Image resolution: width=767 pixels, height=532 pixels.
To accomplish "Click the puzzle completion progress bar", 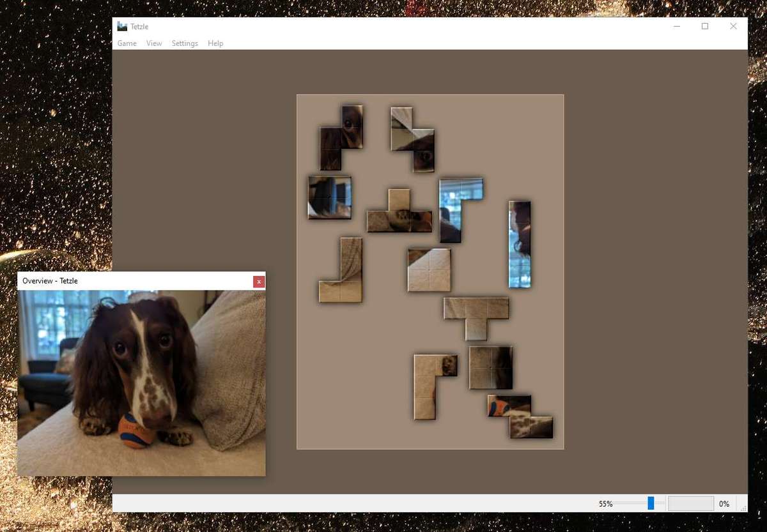I will point(691,503).
